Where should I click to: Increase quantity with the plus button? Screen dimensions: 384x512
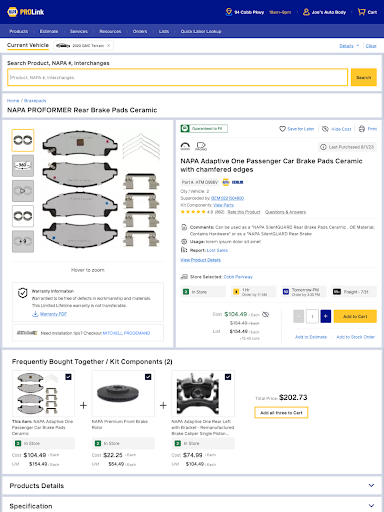pyautogui.click(x=325, y=316)
